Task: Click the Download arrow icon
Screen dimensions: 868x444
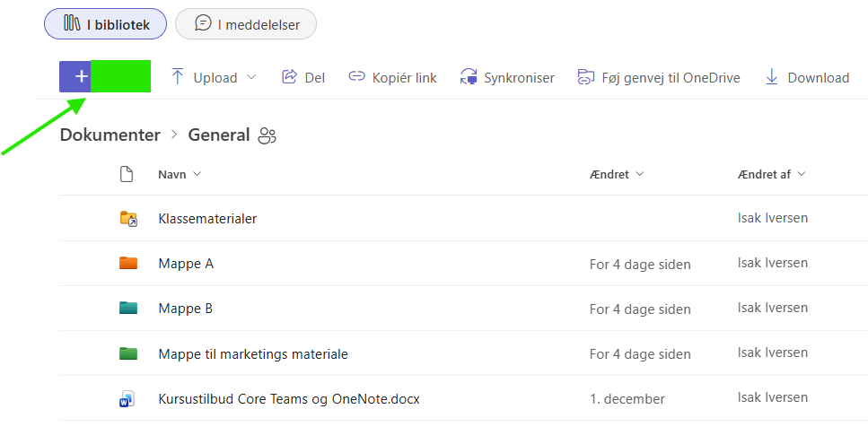Action: pyautogui.click(x=772, y=77)
